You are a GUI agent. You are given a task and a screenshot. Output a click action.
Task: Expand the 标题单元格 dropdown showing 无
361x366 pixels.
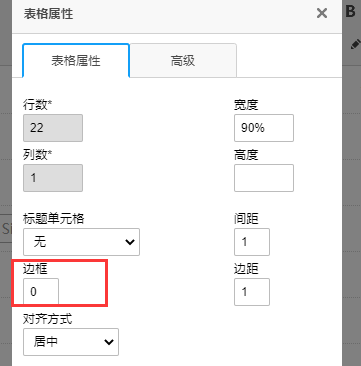click(x=81, y=242)
